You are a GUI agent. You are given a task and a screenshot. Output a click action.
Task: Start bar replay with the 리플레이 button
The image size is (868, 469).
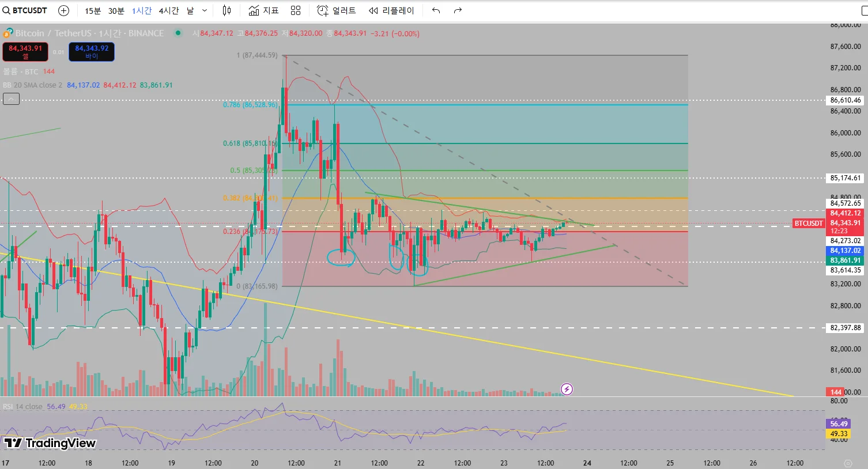pos(392,10)
